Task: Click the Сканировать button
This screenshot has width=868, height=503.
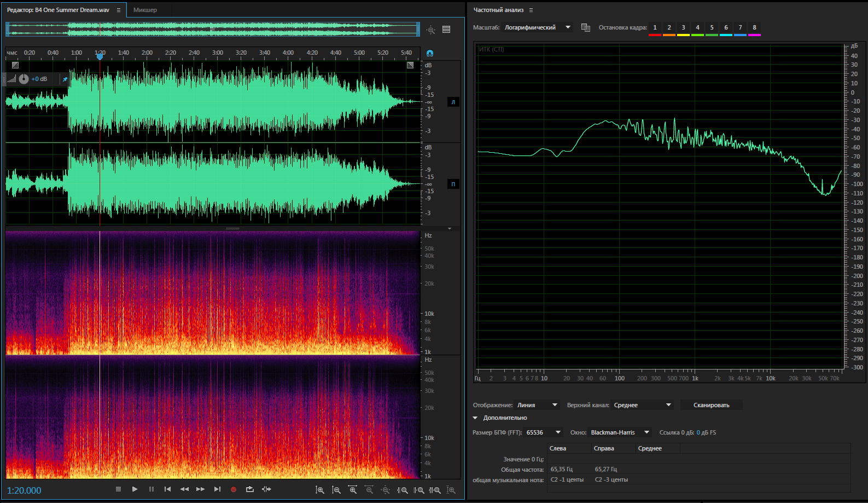Action: [x=711, y=405]
